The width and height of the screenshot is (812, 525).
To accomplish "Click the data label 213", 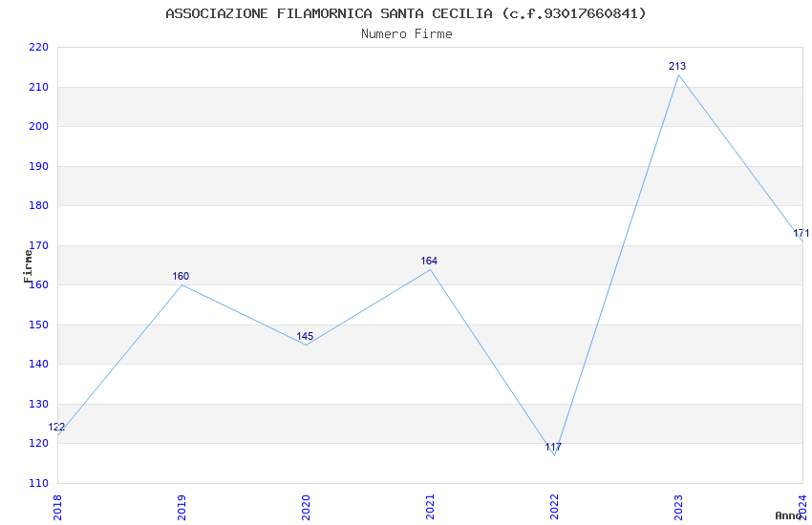I will [x=677, y=66].
